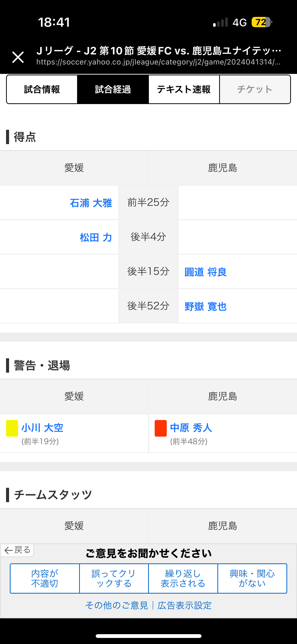View 圓道 将良 player profile link
297x644 pixels.
[x=206, y=272]
